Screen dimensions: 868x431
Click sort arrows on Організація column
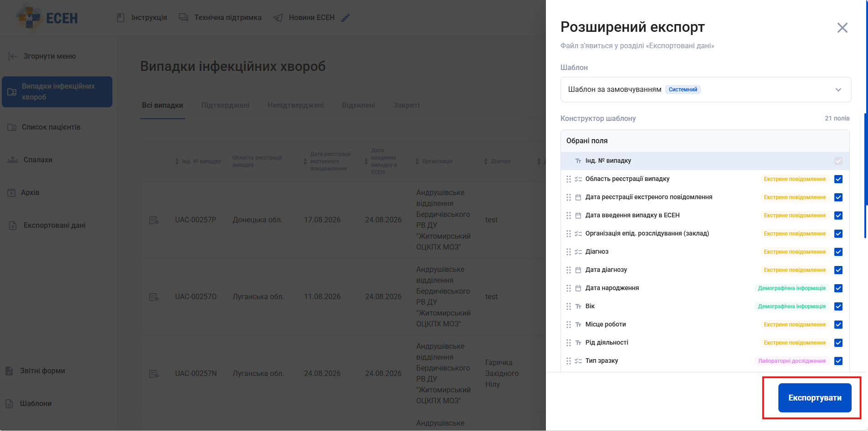417,161
